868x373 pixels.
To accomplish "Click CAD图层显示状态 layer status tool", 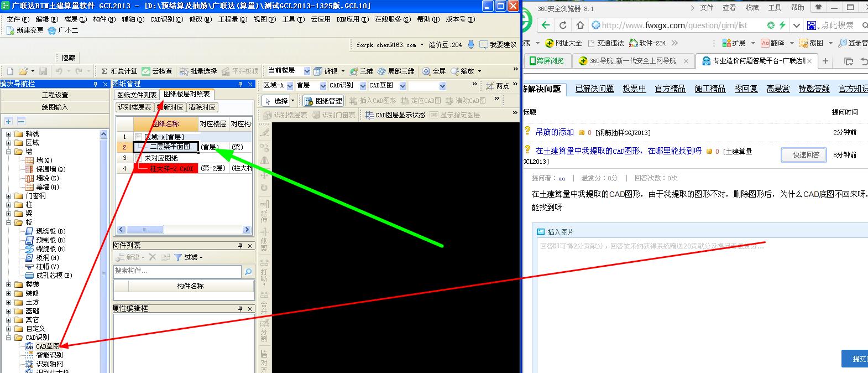I will pyautogui.click(x=395, y=115).
